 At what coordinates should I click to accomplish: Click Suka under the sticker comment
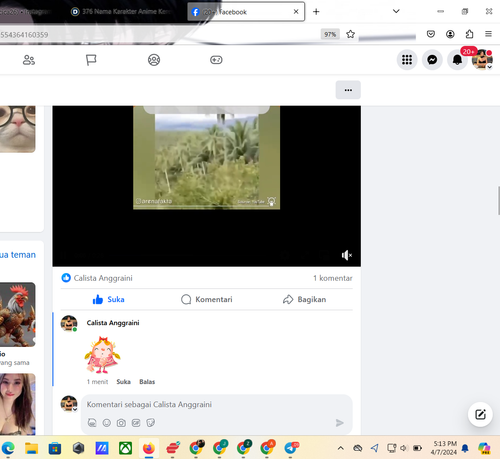[x=123, y=382]
